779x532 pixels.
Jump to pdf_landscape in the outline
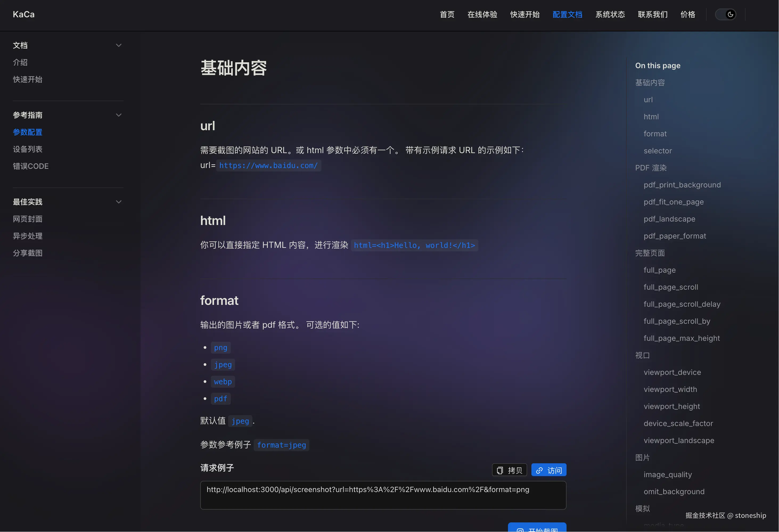(669, 219)
